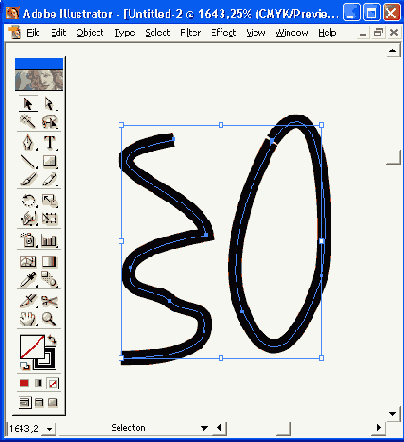Set paint mode to None
The height and width of the screenshot is (442, 404).
coord(53,383)
